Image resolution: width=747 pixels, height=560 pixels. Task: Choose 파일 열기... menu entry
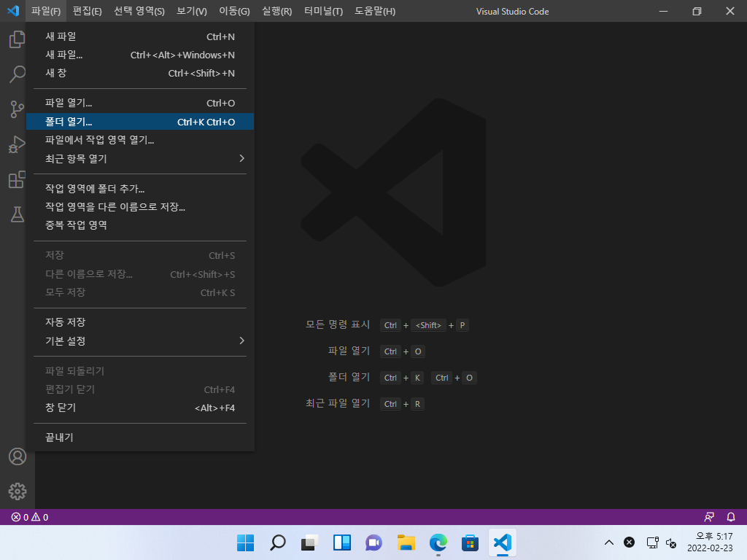click(140, 103)
